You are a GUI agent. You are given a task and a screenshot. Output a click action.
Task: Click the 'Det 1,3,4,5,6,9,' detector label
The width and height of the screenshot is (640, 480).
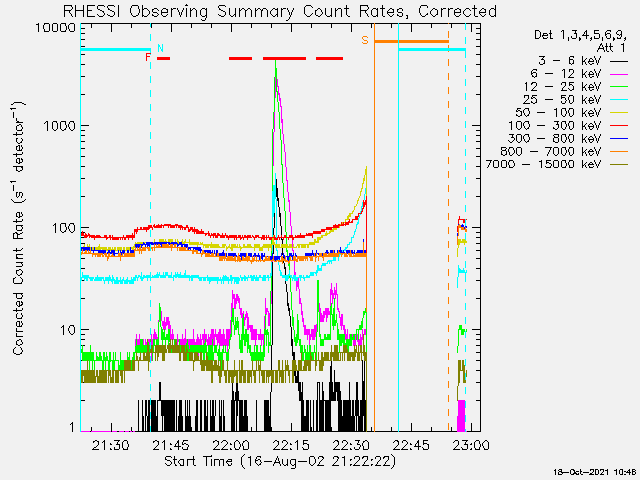pos(580,36)
